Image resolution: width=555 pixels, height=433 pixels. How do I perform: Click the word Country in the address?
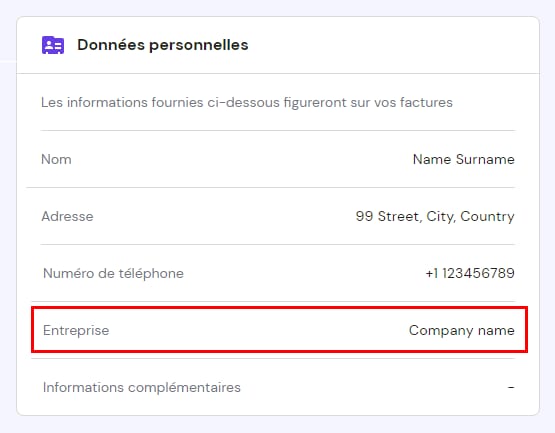click(487, 216)
